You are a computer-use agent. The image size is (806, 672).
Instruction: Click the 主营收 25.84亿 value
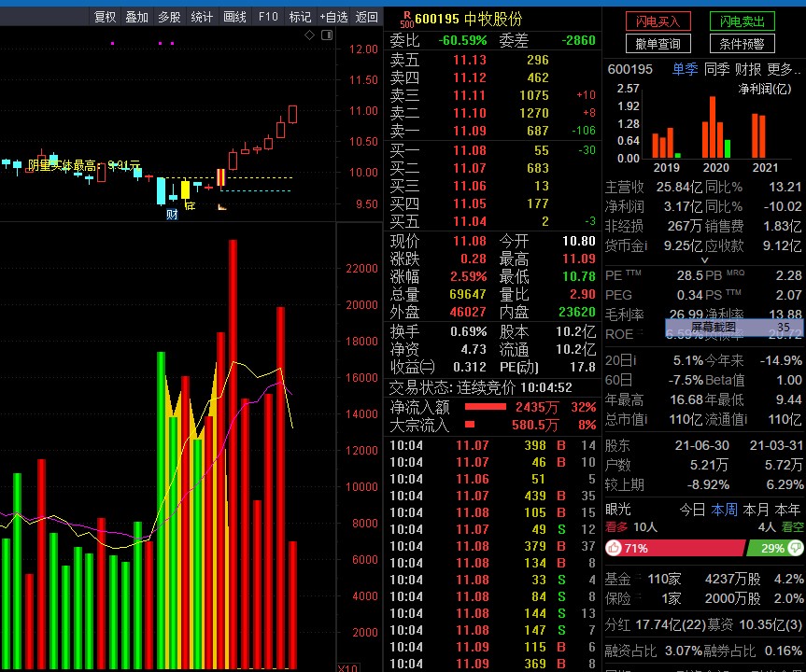[x=679, y=187]
